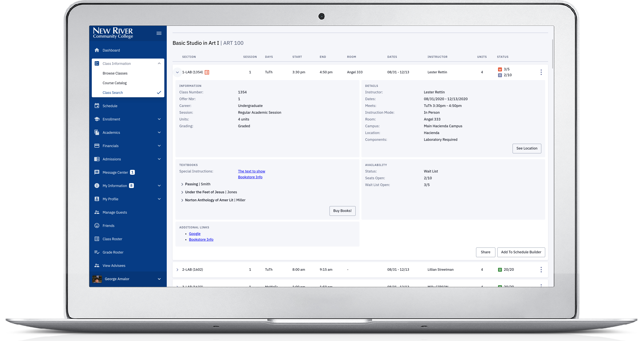Click the See Location button
Viewport: 644px width, 341px height.
click(526, 148)
